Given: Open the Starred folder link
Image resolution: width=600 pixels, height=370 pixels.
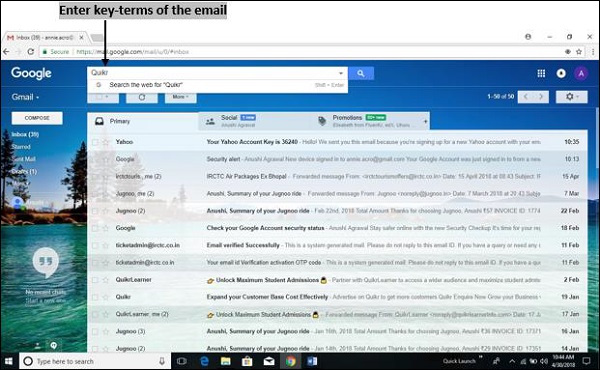Looking at the screenshot, I should coord(21,147).
